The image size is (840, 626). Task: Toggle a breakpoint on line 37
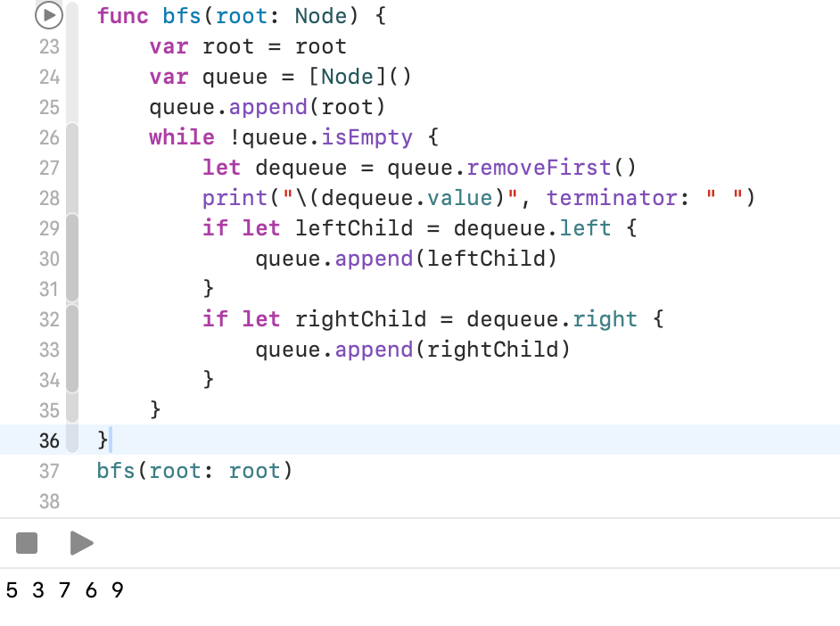click(49, 470)
